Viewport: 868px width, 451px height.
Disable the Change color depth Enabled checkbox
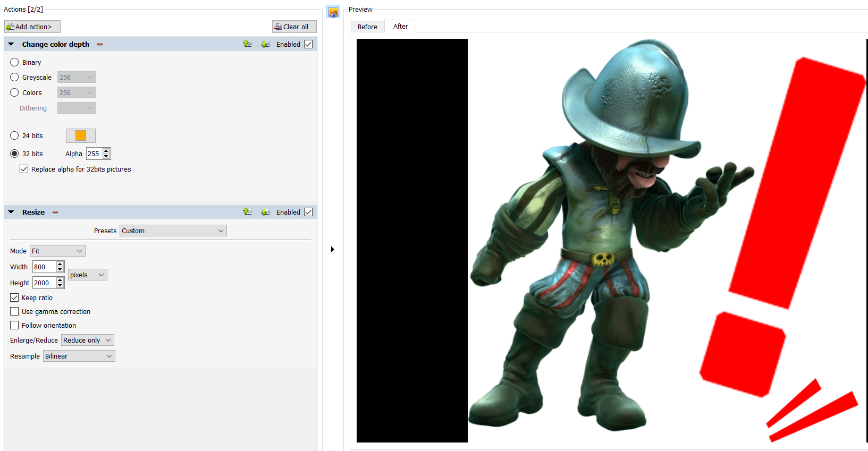(308, 44)
